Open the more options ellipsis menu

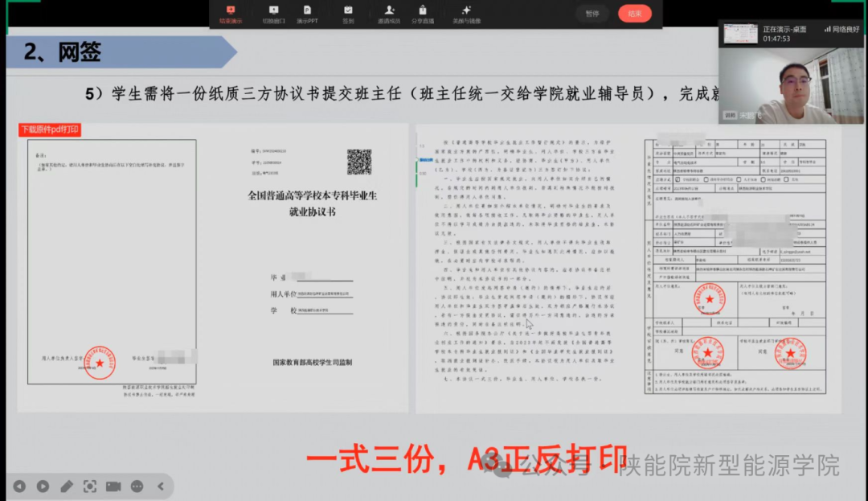[x=137, y=486]
